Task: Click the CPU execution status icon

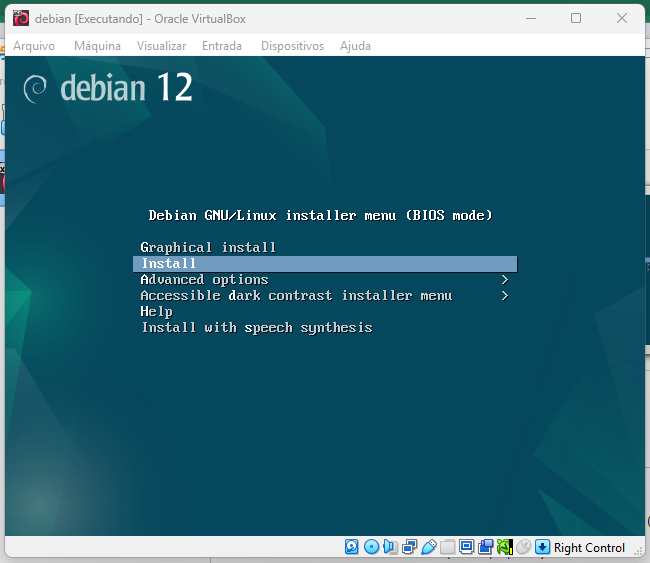Action: coord(504,547)
